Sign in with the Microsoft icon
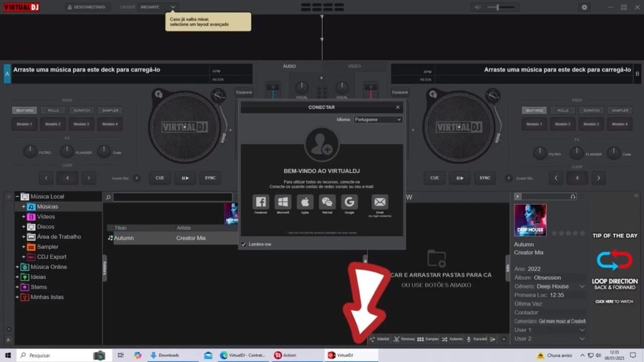The height and width of the screenshot is (362, 644). coord(283,202)
